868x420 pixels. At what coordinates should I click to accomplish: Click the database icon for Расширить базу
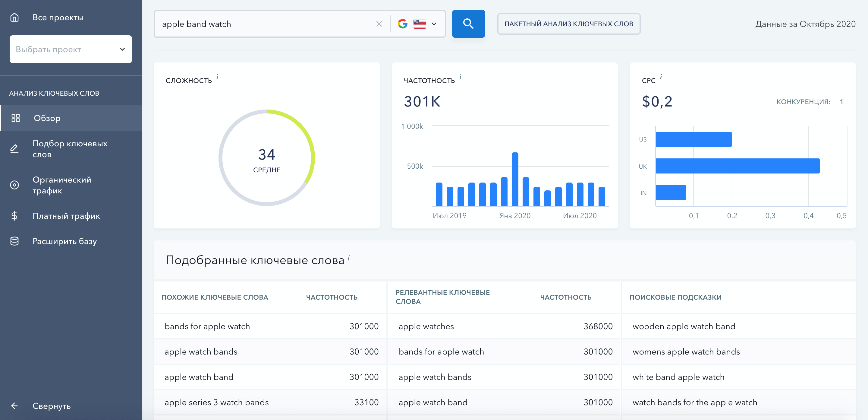[x=14, y=241]
